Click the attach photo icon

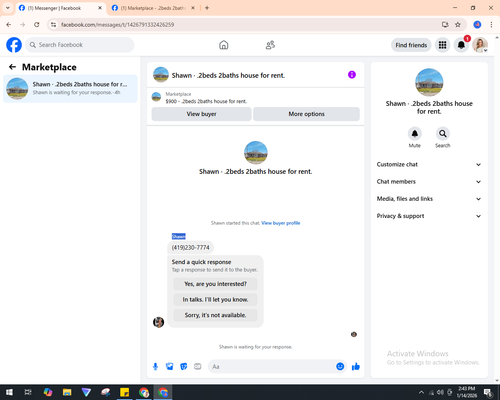click(170, 367)
